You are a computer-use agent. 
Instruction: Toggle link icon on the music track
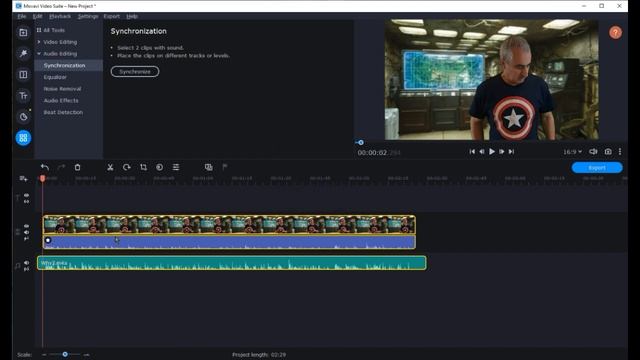tap(27, 269)
